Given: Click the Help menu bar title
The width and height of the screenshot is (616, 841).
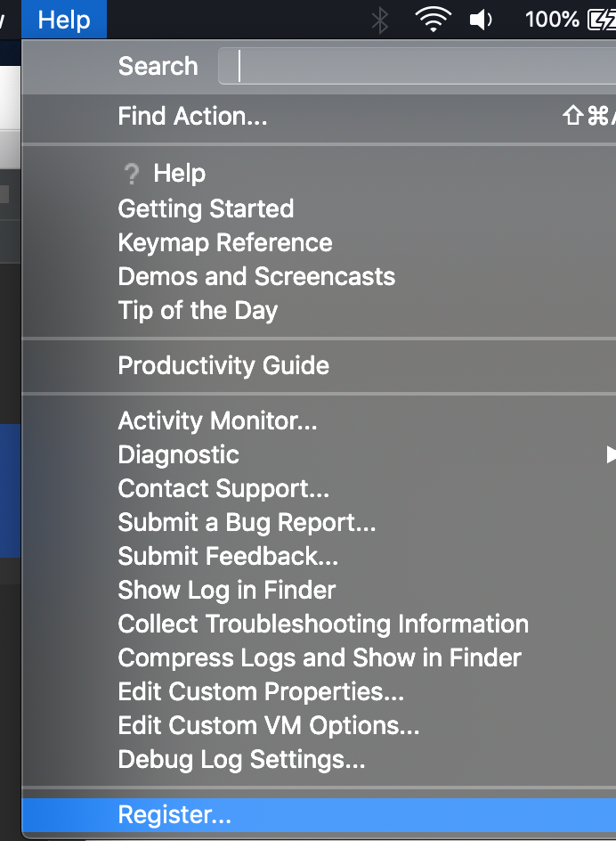Looking at the screenshot, I should coord(64,20).
